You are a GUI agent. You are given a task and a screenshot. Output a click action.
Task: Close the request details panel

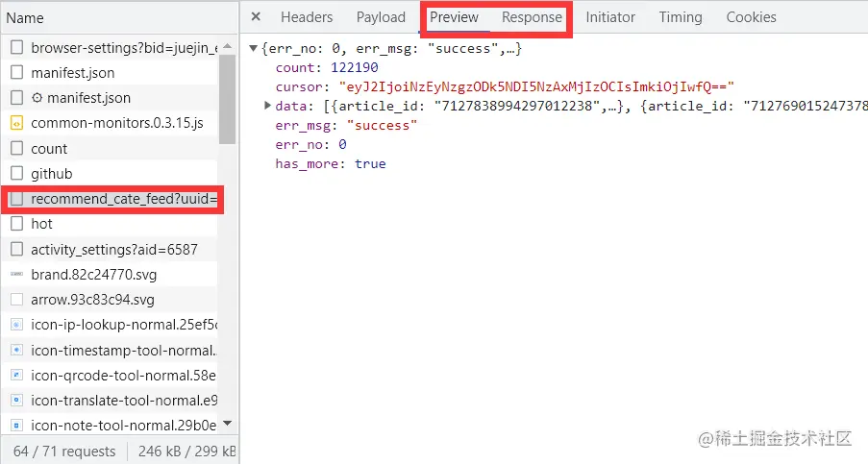(256, 16)
